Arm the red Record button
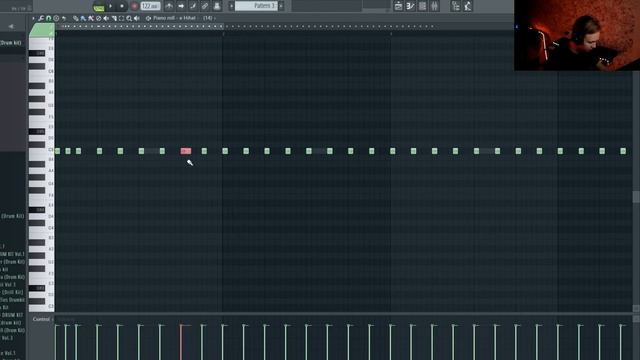Image resolution: width=640 pixels, height=360 pixels. click(134, 6)
